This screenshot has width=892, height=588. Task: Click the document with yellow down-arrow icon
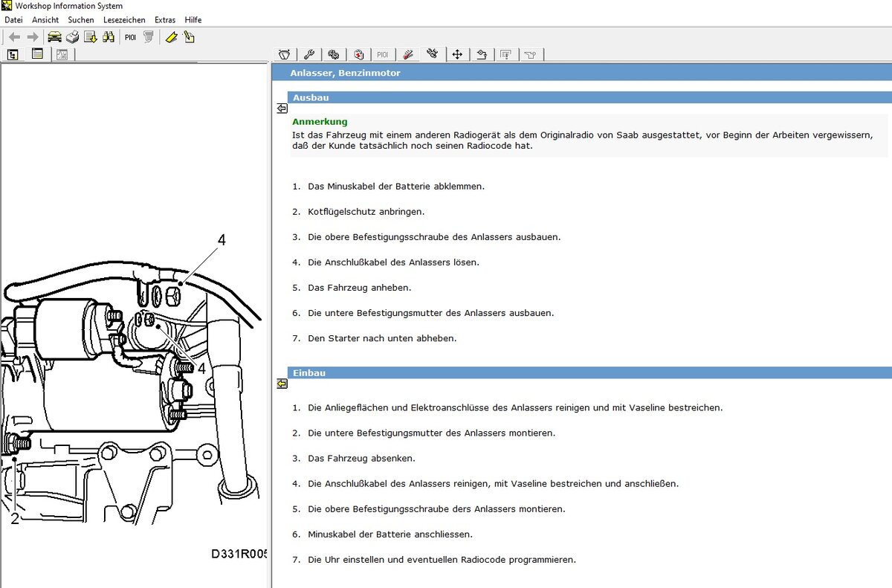point(91,37)
